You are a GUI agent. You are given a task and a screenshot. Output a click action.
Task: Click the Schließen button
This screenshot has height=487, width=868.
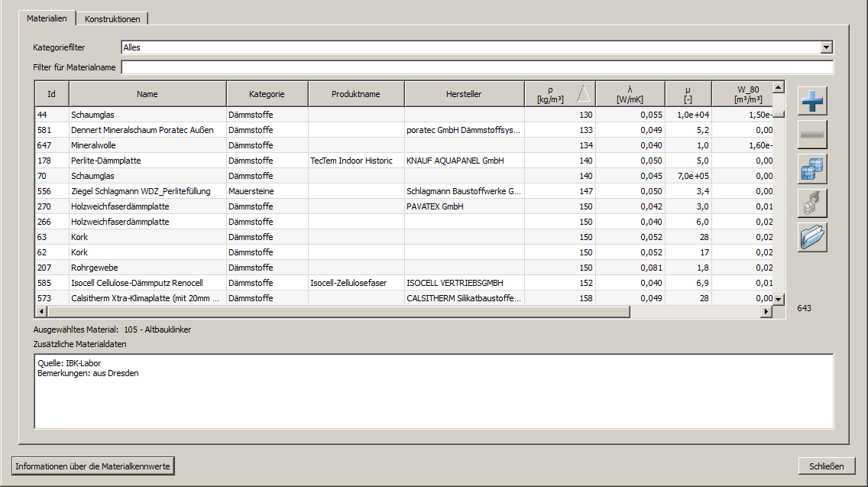pos(827,466)
